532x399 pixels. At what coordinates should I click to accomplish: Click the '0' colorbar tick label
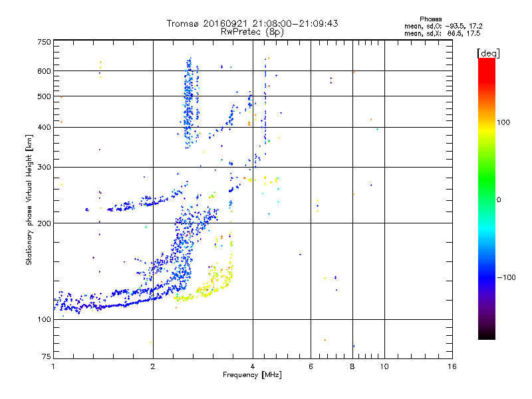pyautogui.click(x=499, y=200)
